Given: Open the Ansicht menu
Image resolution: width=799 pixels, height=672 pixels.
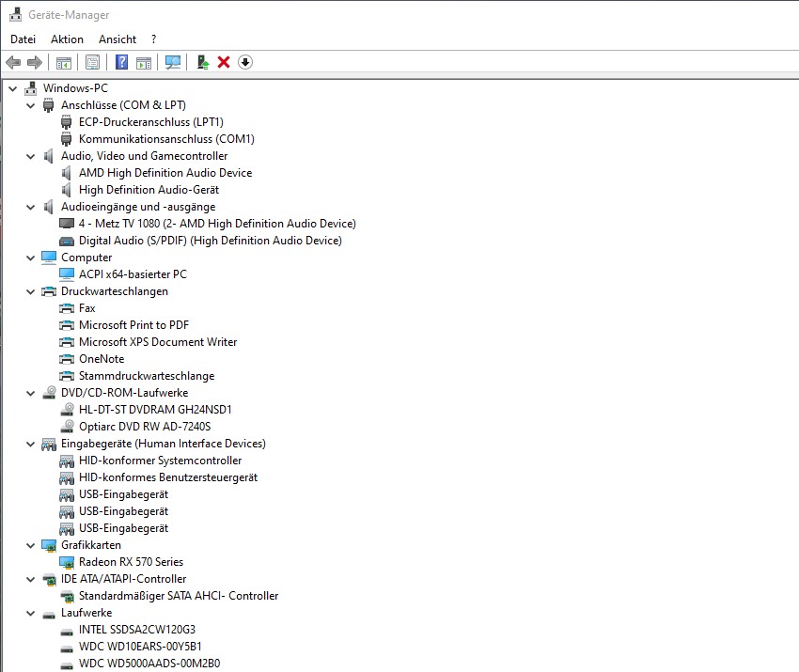Looking at the screenshot, I should [117, 39].
